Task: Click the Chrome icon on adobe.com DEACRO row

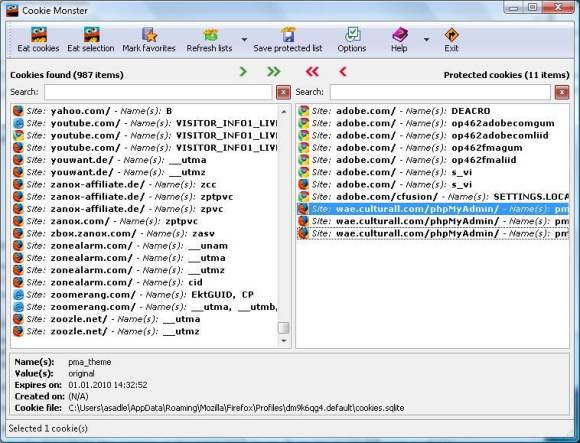Action: pyautogui.click(x=304, y=111)
